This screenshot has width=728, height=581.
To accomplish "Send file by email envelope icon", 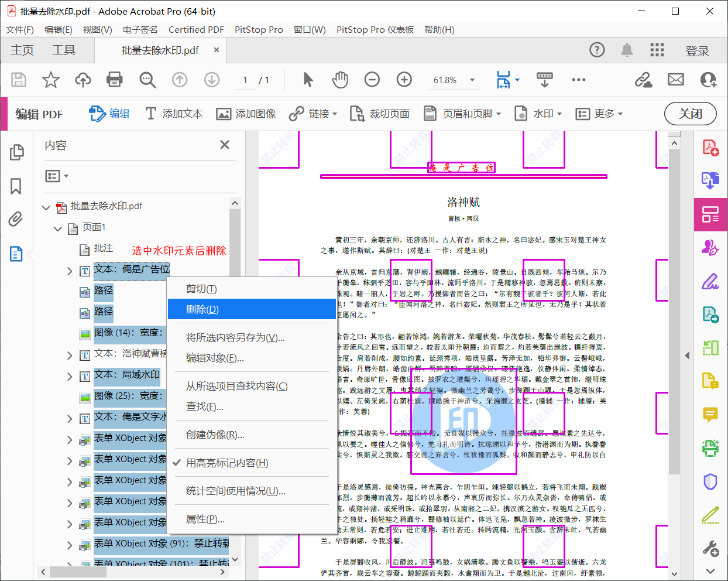I will pyautogui.click(x=676, y=80).
